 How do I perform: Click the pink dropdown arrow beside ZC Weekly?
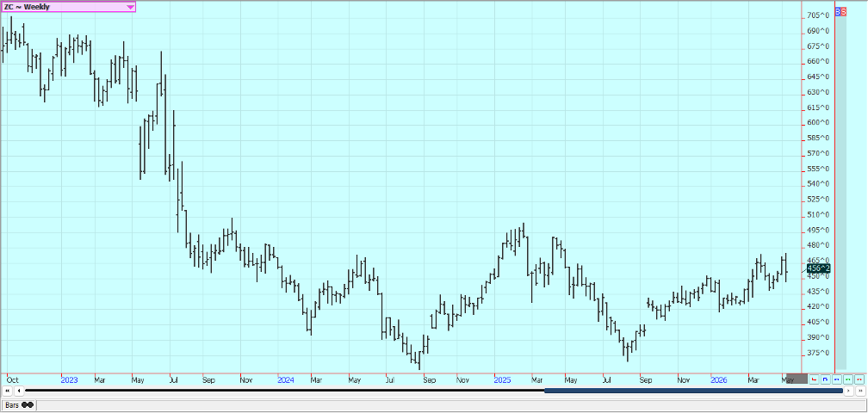[130, 7]
